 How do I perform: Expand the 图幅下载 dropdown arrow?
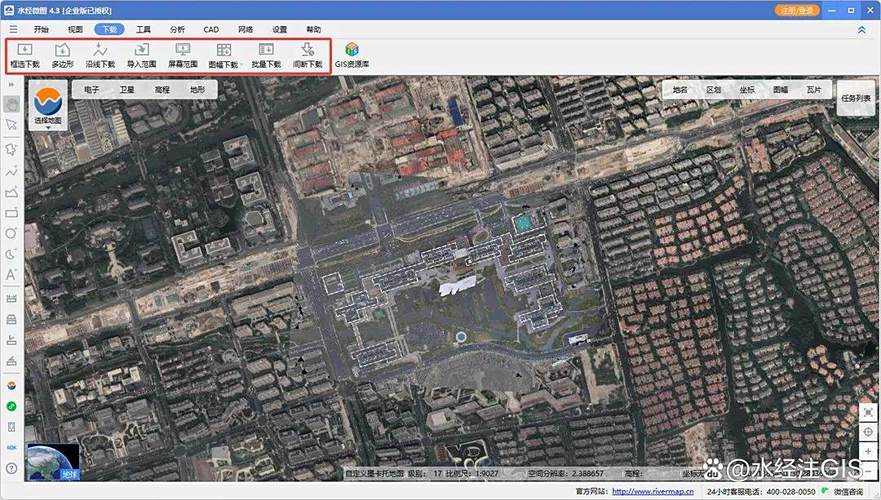pos(241,65)
